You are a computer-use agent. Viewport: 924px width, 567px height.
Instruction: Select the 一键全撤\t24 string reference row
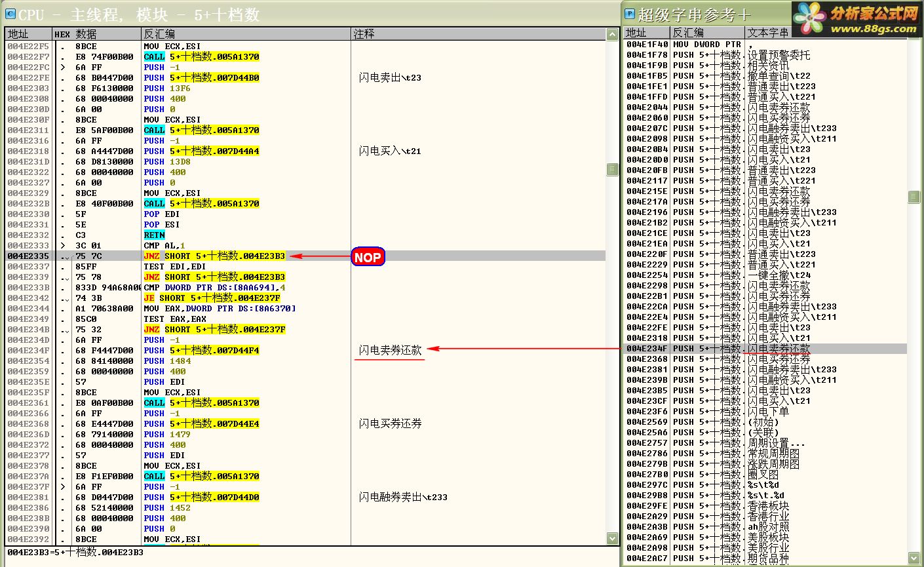coord(765,275)
